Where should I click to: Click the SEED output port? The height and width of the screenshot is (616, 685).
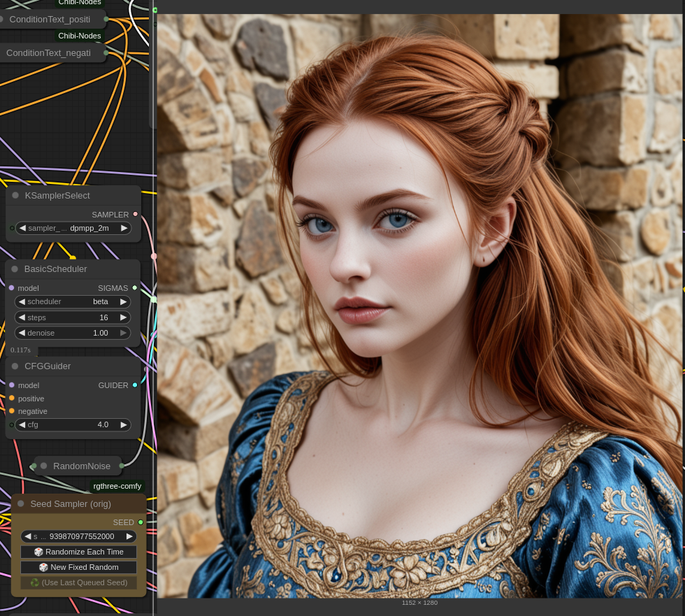click(140, 522)
